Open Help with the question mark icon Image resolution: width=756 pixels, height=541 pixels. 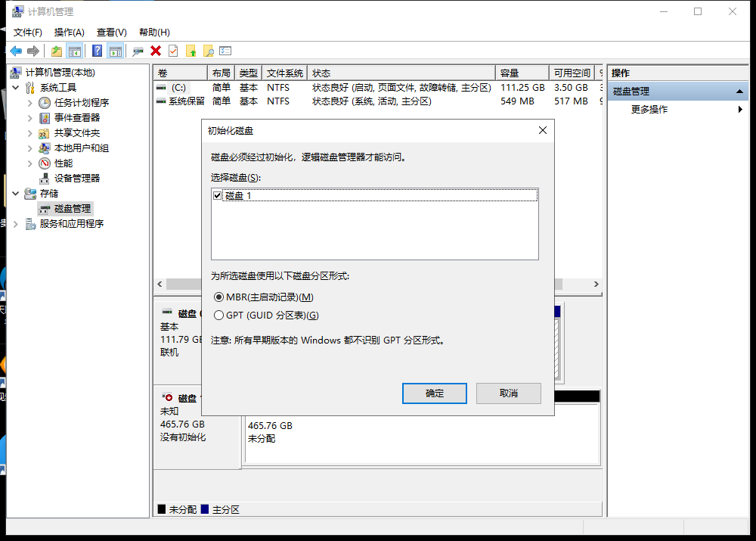[x=97, y=51]
